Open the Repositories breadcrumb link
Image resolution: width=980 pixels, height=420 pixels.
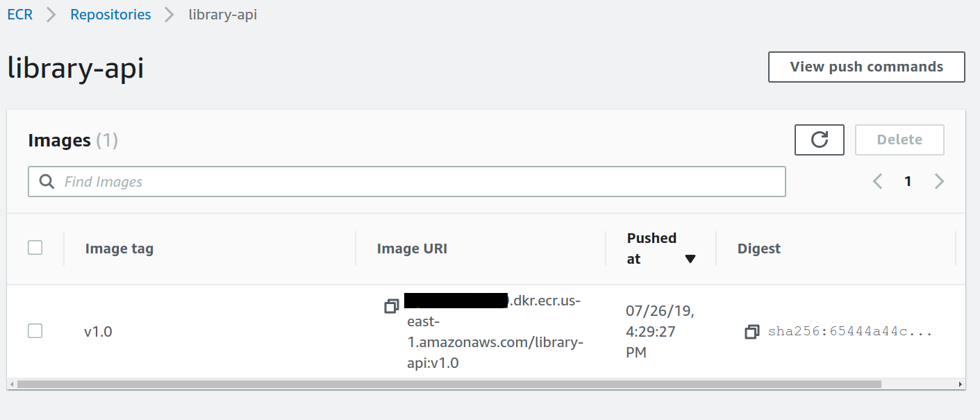click(x=110, y=15)
